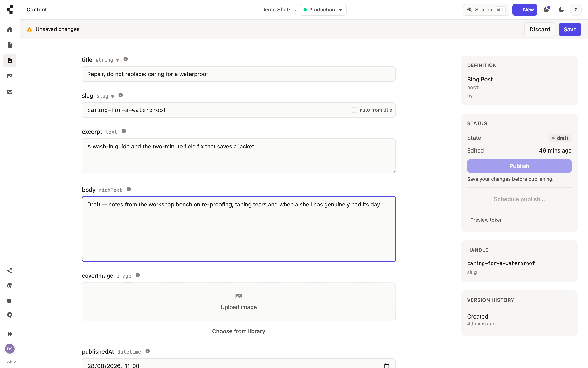Click the Unsaved changes warning icon
Image resolution: width=588 pixels, height=368 pixels.
pos(29,29)
